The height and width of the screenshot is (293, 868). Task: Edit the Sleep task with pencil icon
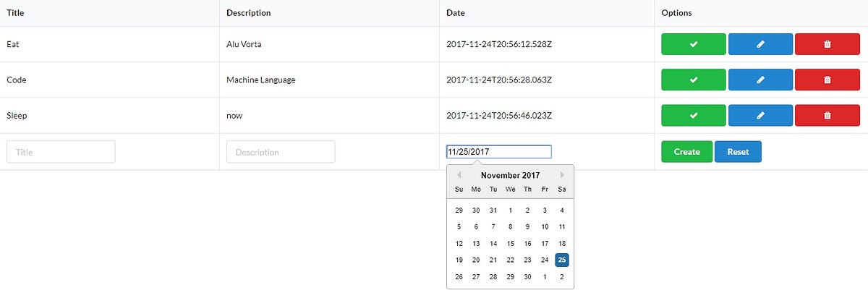[x=760, y=115]
